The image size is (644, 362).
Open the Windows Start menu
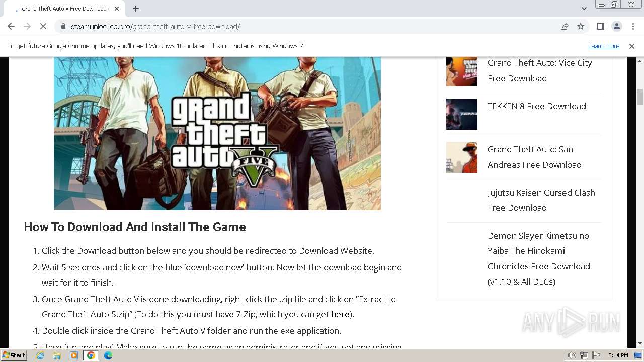tap(14, 355)
